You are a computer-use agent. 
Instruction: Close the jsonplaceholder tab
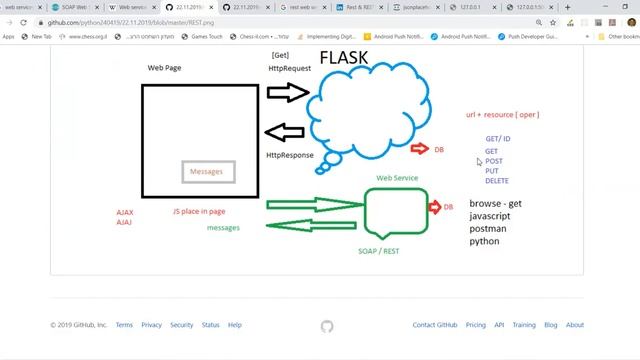pyautogui.click(x=438, y=7)
